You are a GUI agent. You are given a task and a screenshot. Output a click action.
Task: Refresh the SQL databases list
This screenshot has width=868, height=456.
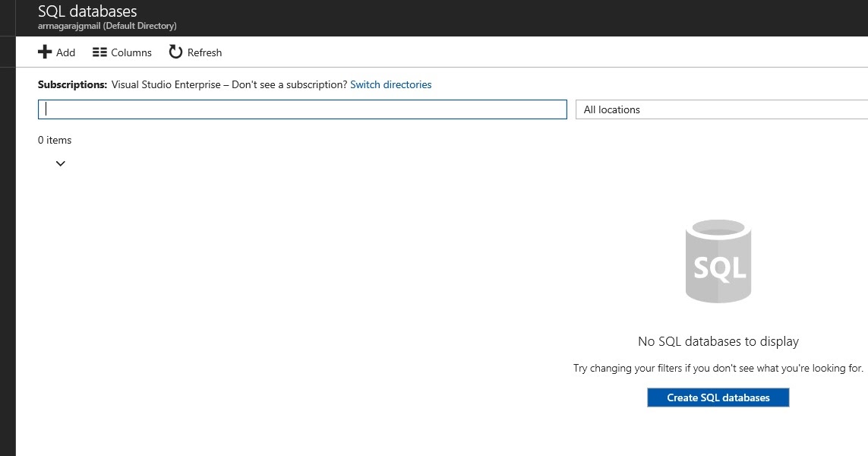pos(194,52)
